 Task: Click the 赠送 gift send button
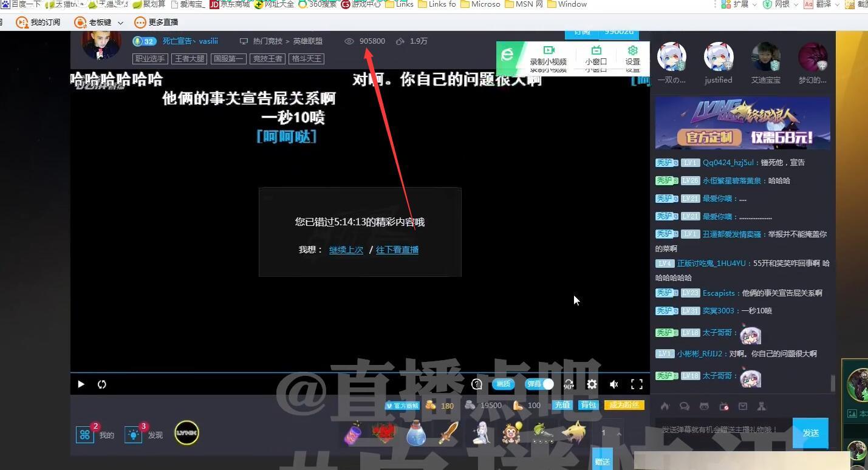point(602,461)
